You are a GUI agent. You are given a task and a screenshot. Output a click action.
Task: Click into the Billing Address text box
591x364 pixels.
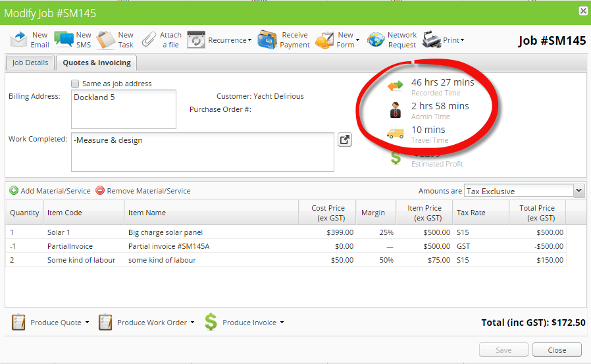[x=123, y=109]
